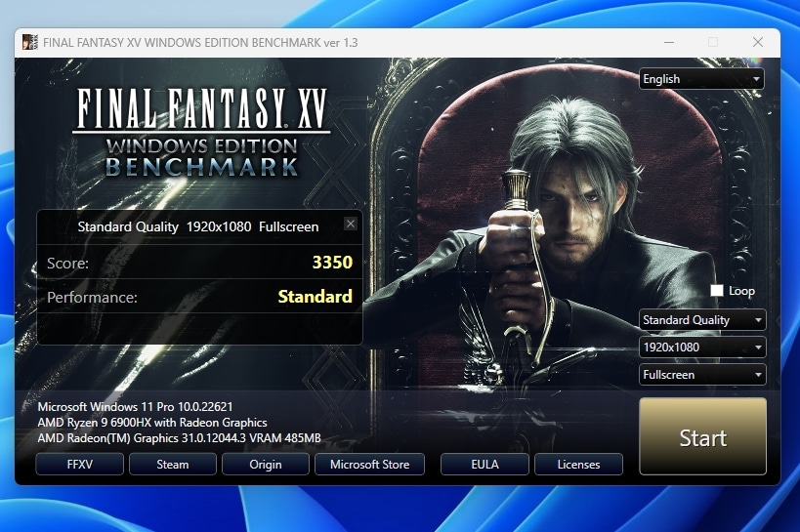
Task: Select the Origin button
Action: point(266,465)
